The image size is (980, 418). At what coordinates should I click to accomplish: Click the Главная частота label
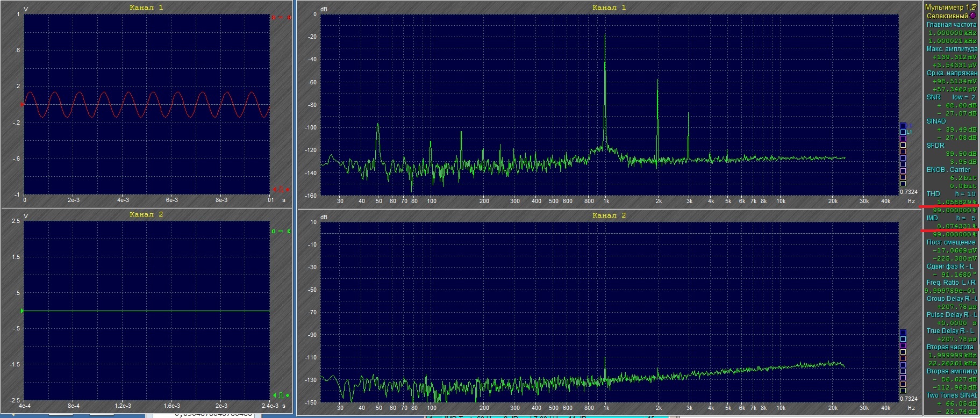pos(952,25)
